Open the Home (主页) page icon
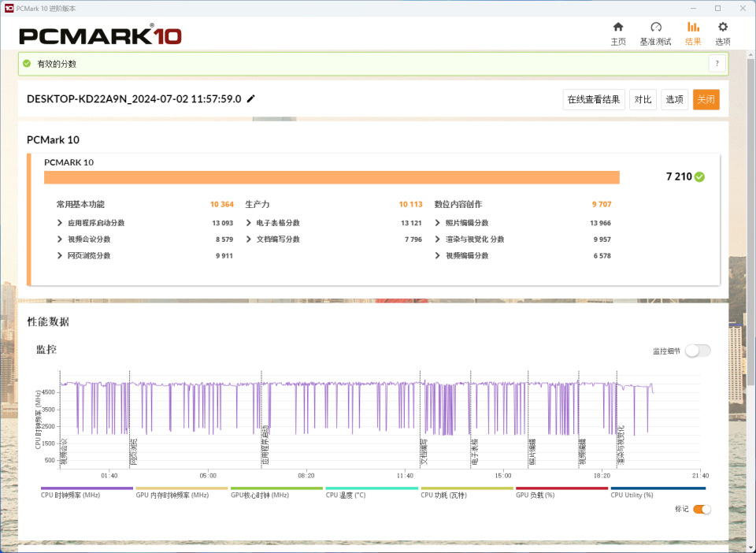756x553 pixels. click(x=617, y=27)
